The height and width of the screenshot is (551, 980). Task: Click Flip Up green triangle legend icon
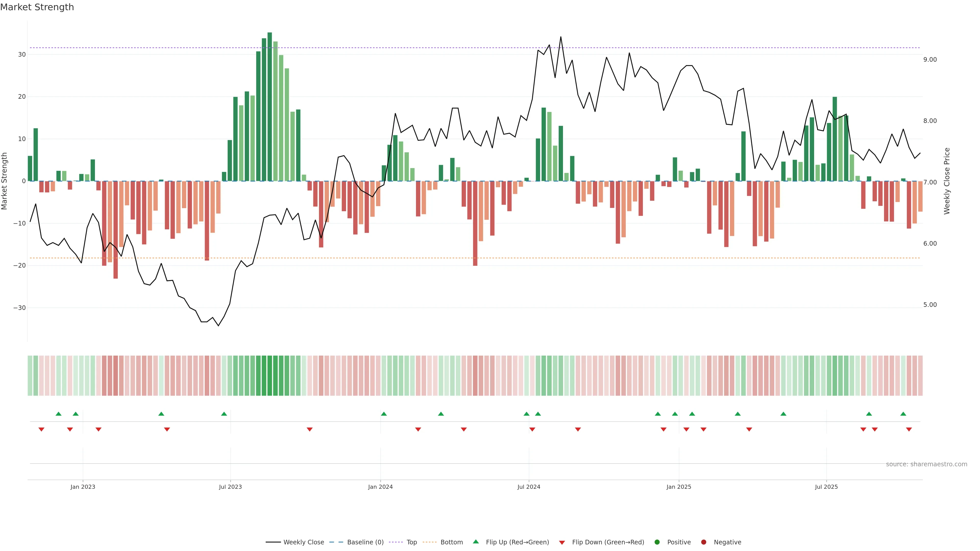pyautogui.click(x=475, y=542)
